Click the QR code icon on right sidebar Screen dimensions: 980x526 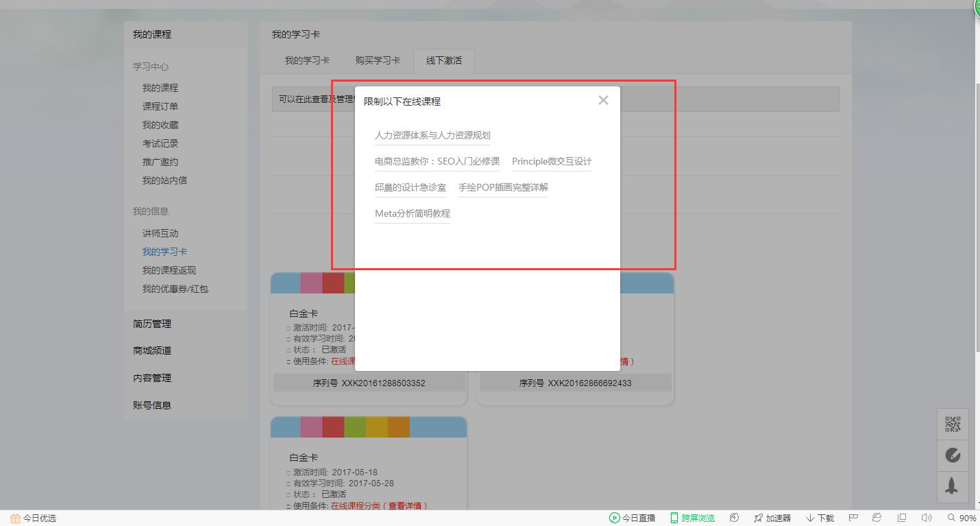(x=953, y=424)
